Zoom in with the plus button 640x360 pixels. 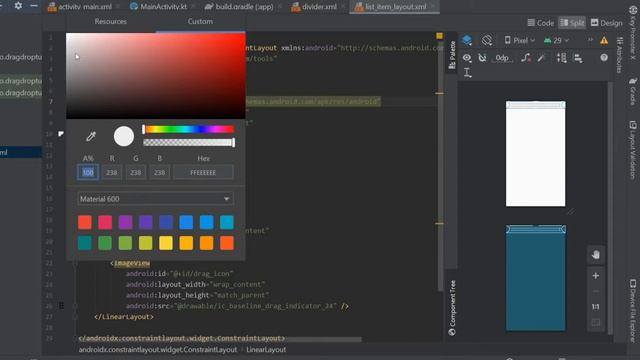pyautogui.click(x=596, y=276)
